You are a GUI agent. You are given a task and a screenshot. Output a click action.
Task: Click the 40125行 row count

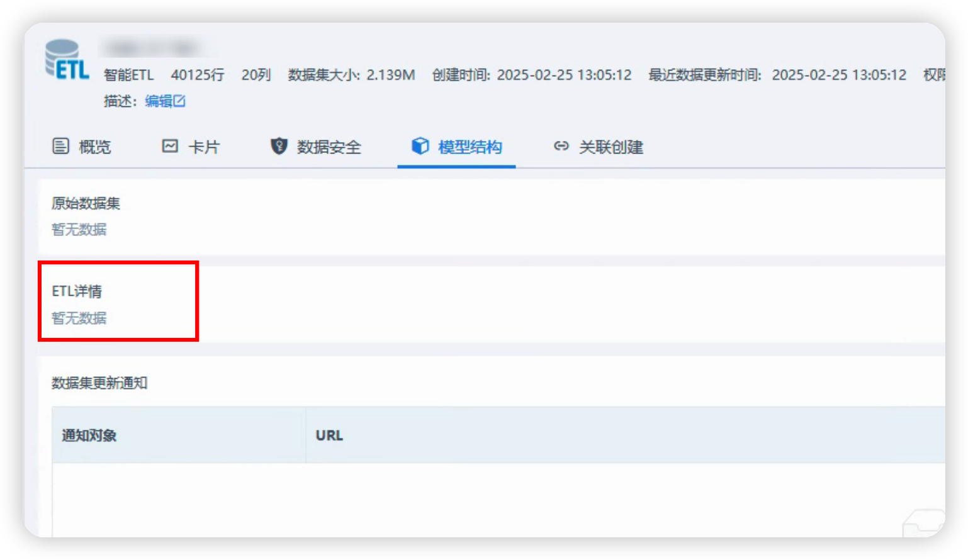click(x=197, y=75)
